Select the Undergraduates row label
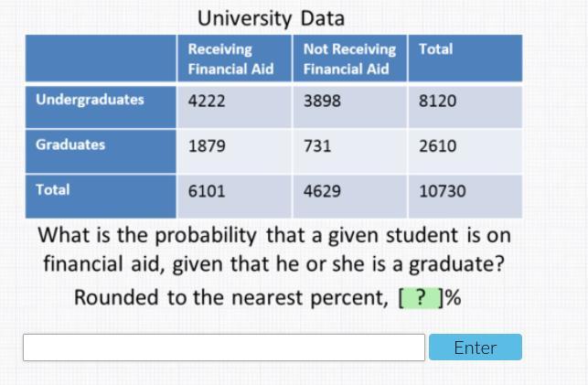 click(90, 100)
